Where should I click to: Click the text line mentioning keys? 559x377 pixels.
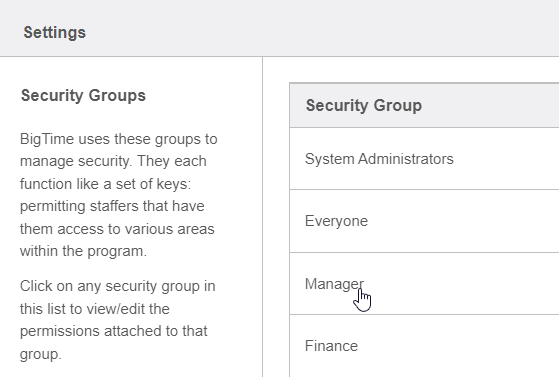(x=106, y=184)
